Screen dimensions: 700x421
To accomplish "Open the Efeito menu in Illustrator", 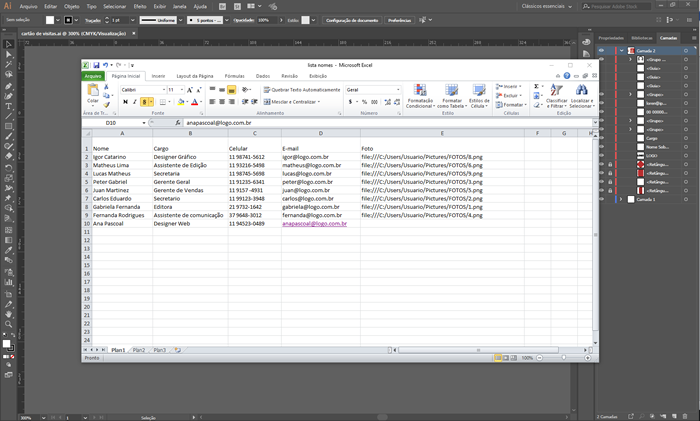I will click(140, 6).
